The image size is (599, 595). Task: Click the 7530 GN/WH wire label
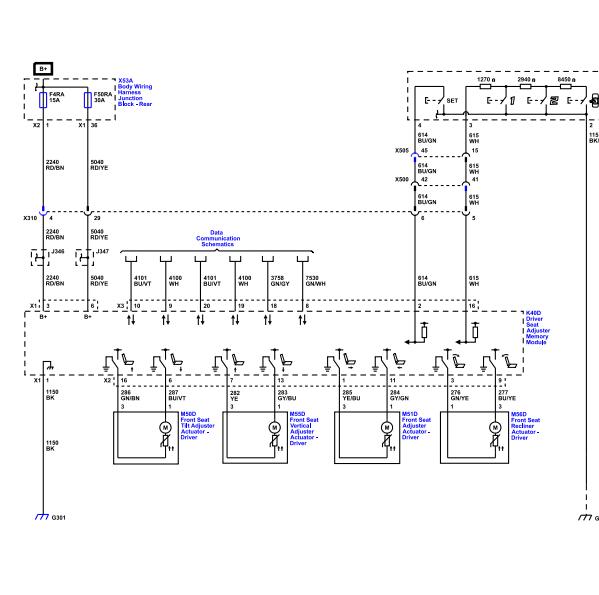(315, 281)
